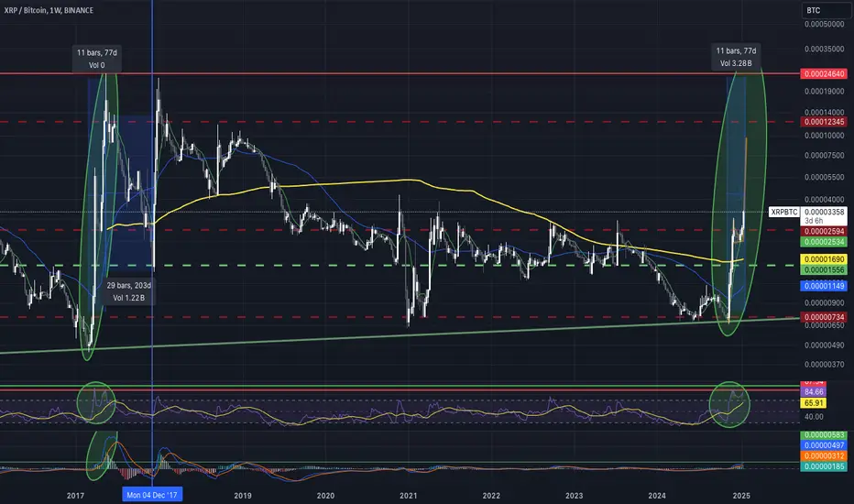Click the green 0.00001556 level label
The width and height of the screenshot is (854, 504).
[x=824, y=269]
